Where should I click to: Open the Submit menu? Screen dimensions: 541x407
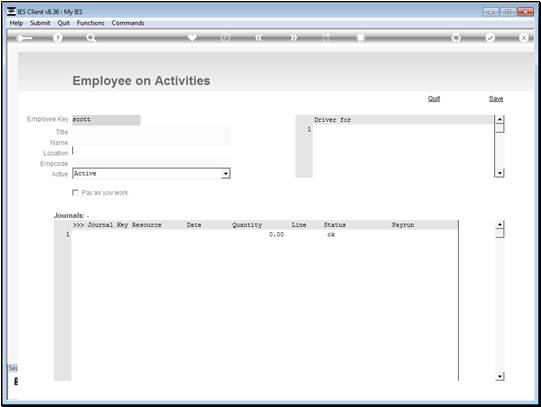point(40,23)
